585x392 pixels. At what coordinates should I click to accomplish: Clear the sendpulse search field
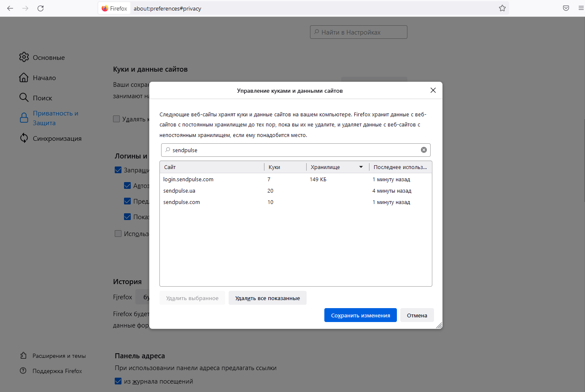click(x=424, y=150)
